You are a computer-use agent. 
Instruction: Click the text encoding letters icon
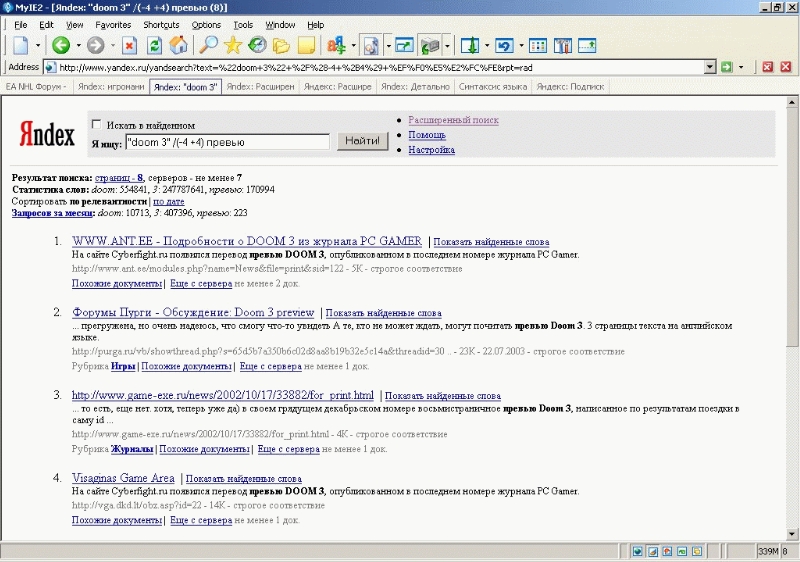point(336,45)
